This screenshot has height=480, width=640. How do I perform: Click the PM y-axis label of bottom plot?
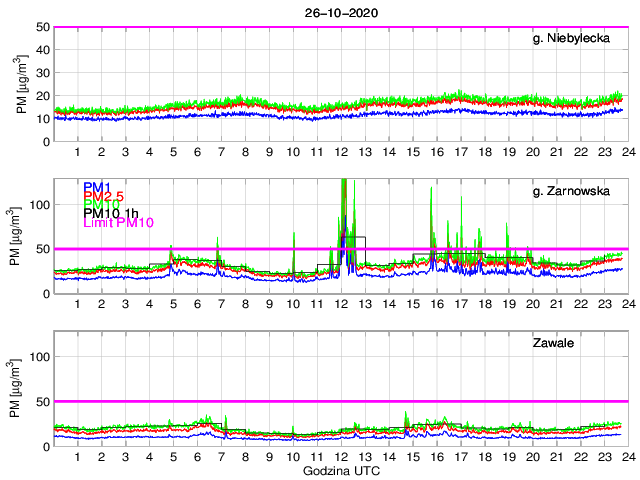[x=21, y=388]
